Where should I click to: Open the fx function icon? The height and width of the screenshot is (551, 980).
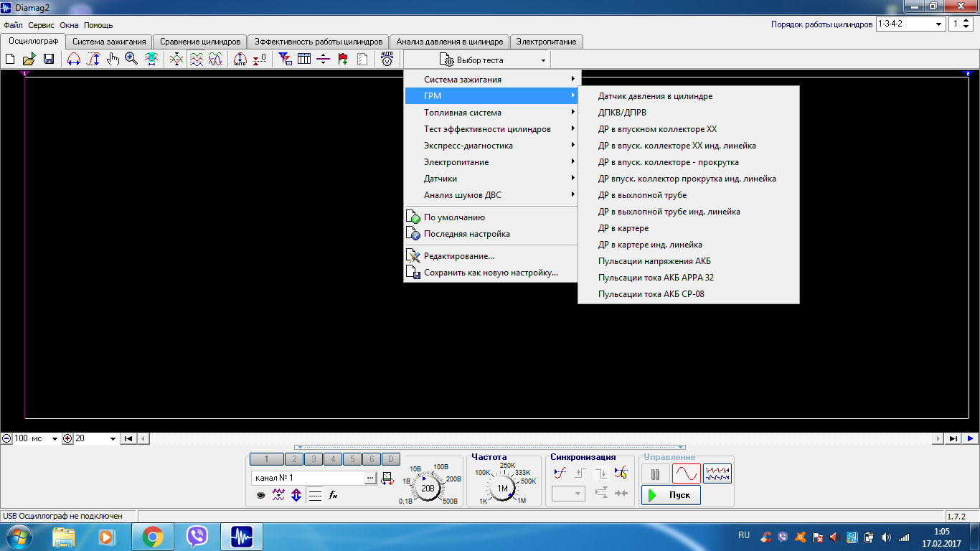point(333,495)
